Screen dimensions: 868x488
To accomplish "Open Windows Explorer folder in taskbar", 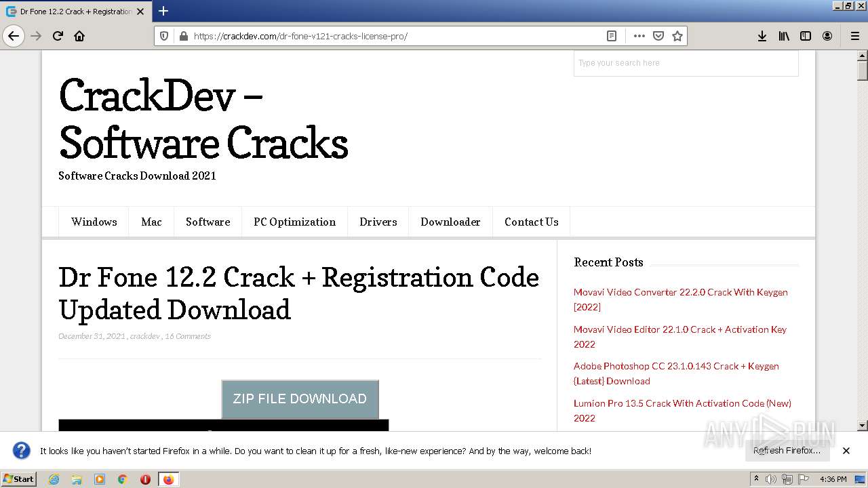I will point(77,479).
